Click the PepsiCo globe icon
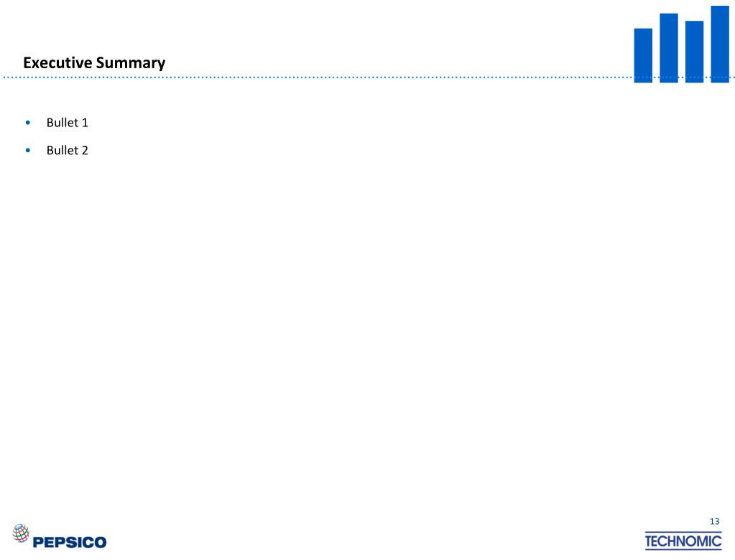 coord(21,533)
